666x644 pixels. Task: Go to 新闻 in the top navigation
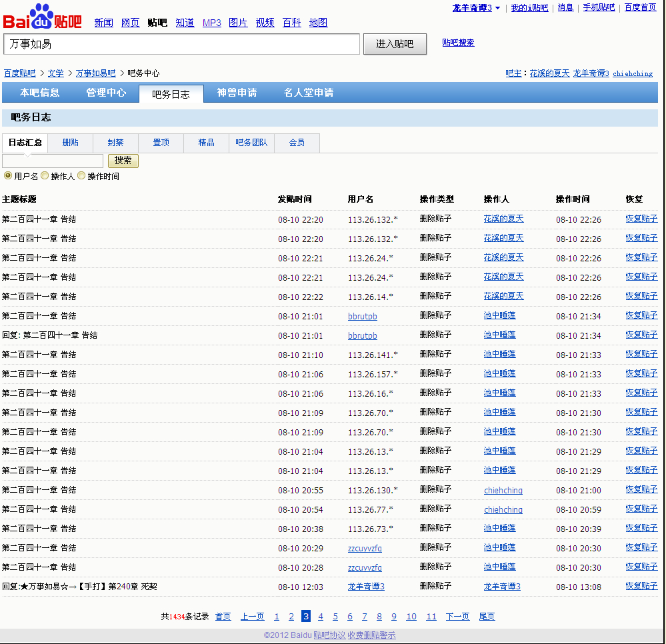click(103, 23)
